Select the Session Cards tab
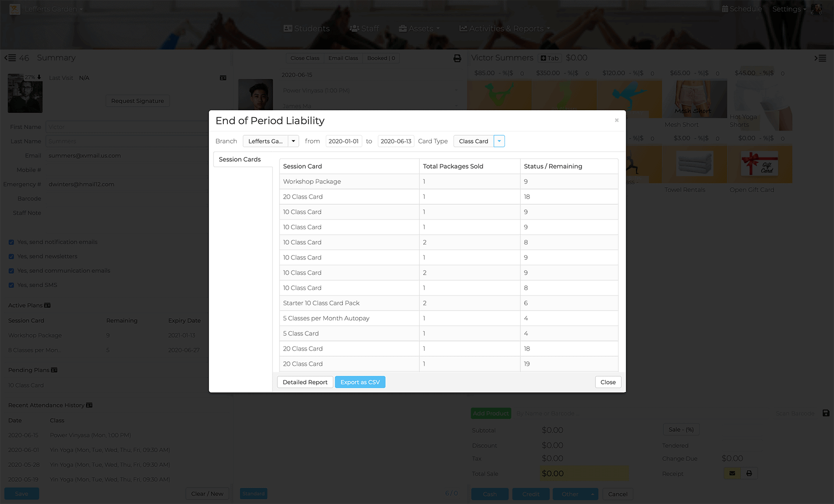Screen dimensions: 834x504 [x=240, y=159]
